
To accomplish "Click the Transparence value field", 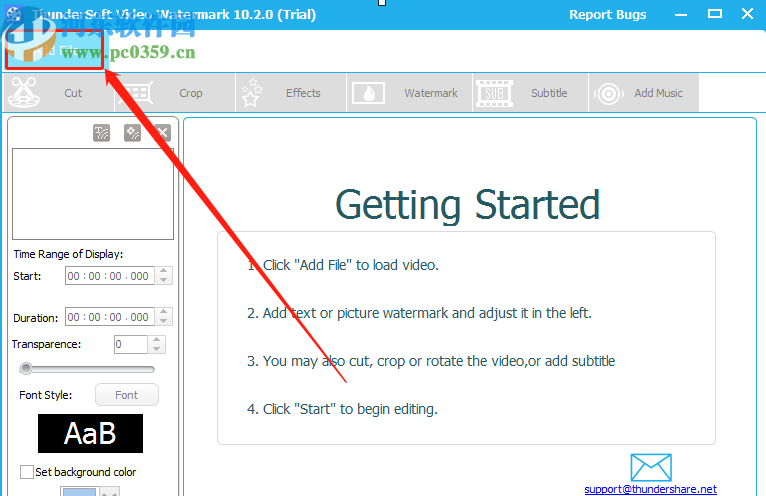I will (x=130, y=345).
